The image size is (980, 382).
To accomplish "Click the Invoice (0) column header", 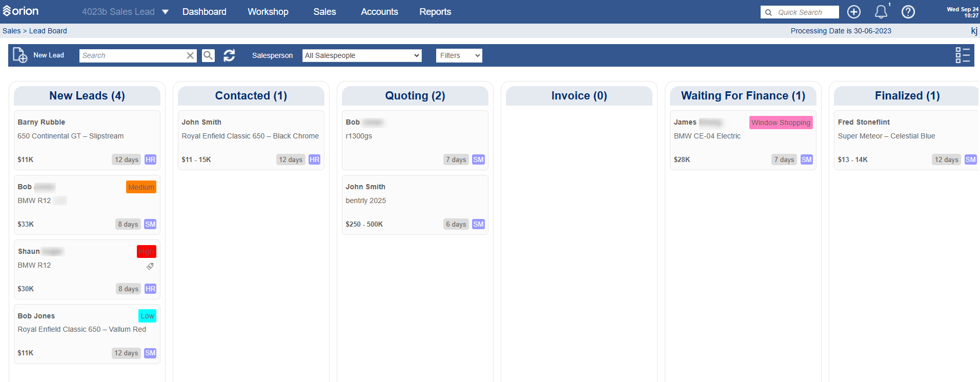I will click(579, 96).
